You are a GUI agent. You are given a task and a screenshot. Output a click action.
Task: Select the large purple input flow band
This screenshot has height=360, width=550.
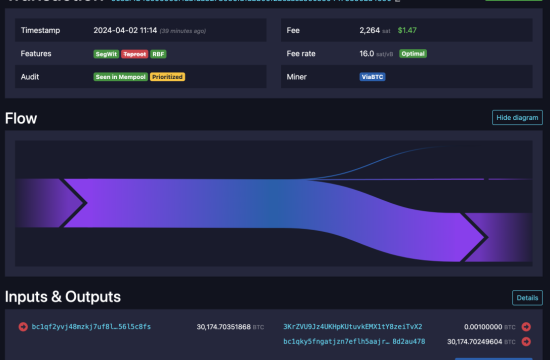[49, 203]
